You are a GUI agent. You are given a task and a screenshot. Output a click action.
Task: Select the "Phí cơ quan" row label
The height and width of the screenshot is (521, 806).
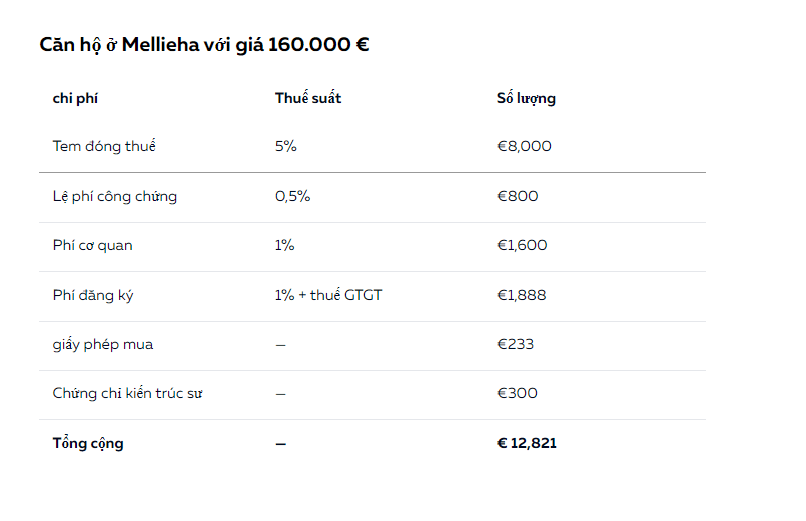tap(92, 246)
